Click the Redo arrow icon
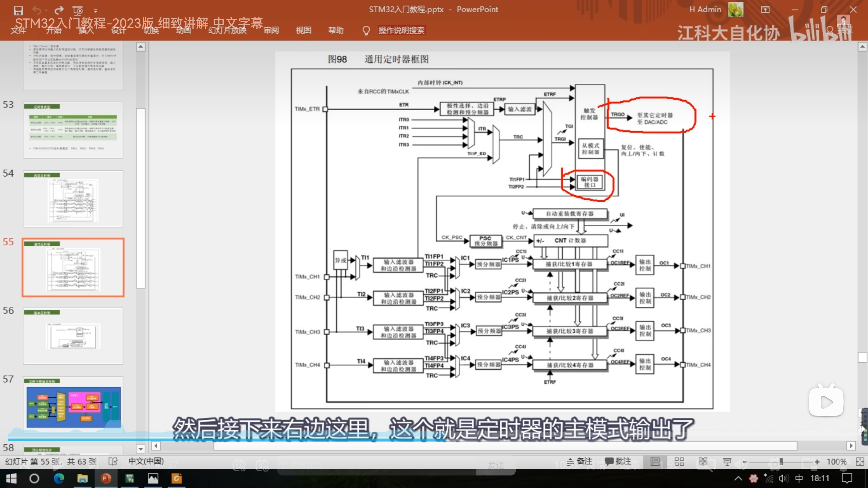 59,11
